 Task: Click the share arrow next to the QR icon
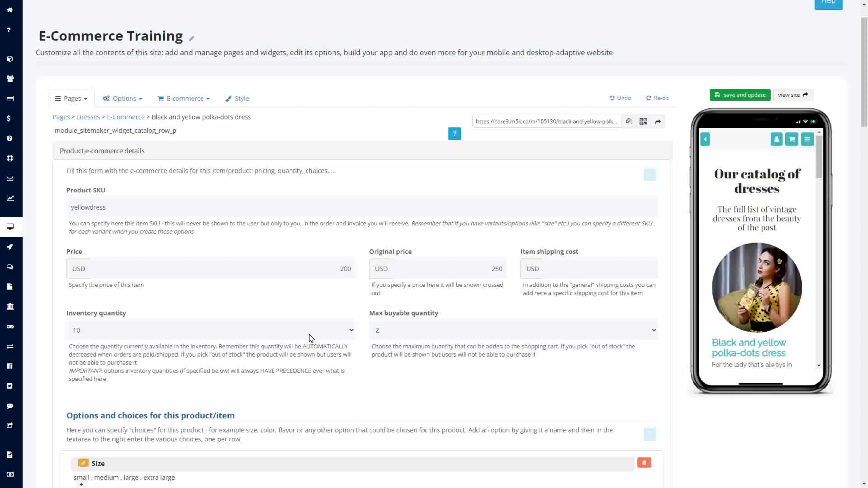[657, 121]
